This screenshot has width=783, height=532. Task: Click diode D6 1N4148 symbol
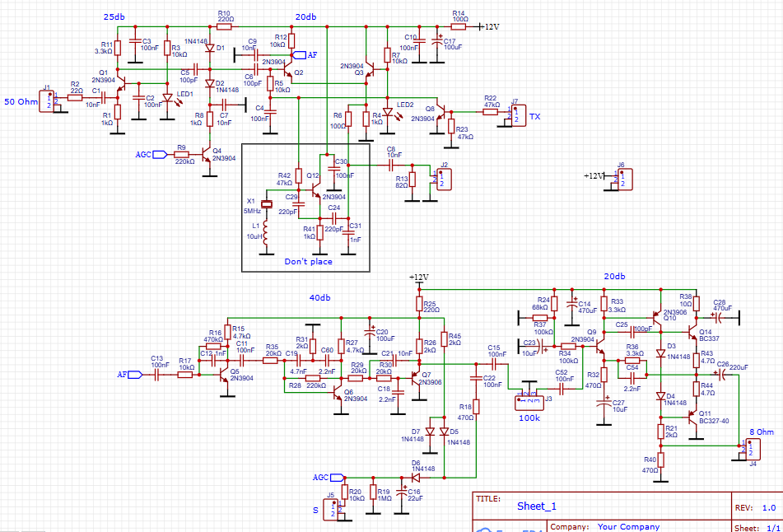tap(416, 476)
